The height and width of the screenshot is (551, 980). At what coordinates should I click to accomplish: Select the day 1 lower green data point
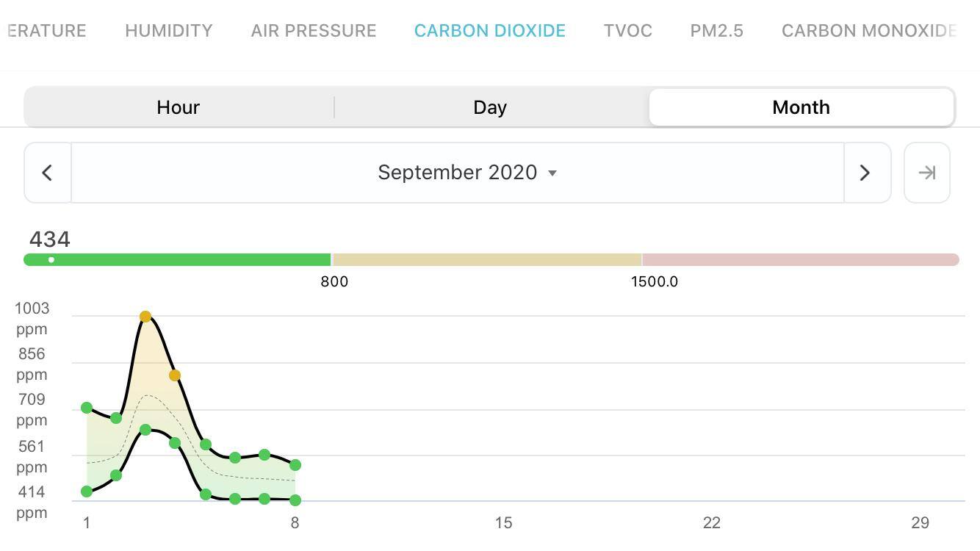coord(87,491)
